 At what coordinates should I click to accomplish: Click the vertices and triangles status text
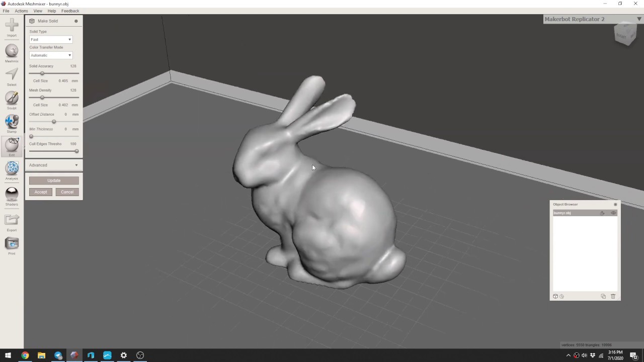(x=587, y=345)
